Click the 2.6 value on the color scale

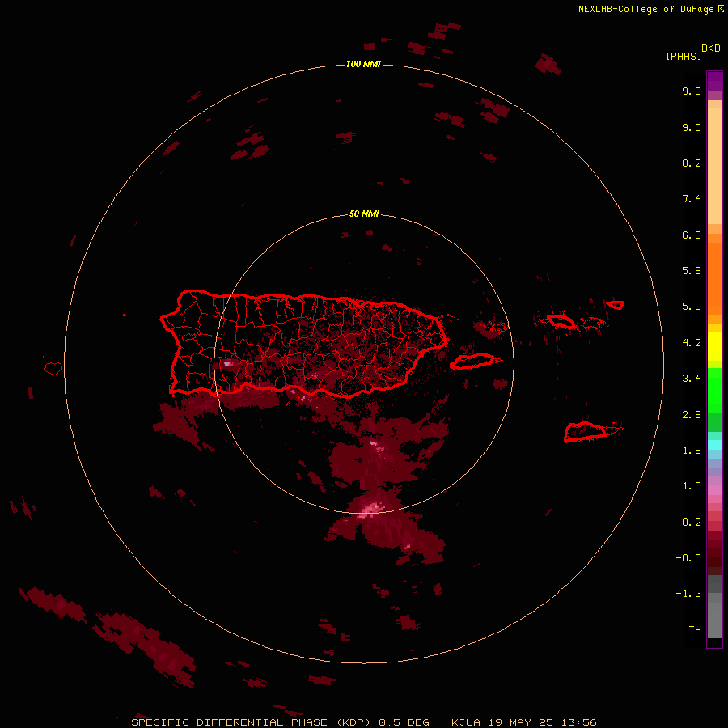point(692,415)
